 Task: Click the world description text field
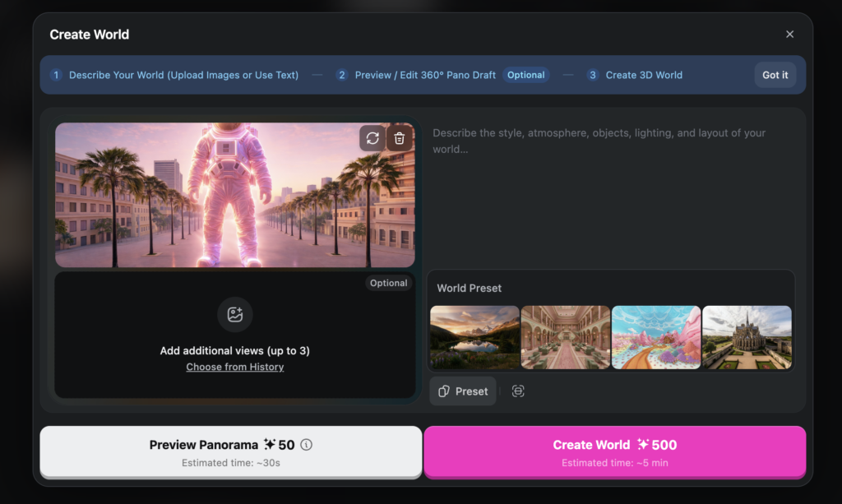[x=610, y=189]
